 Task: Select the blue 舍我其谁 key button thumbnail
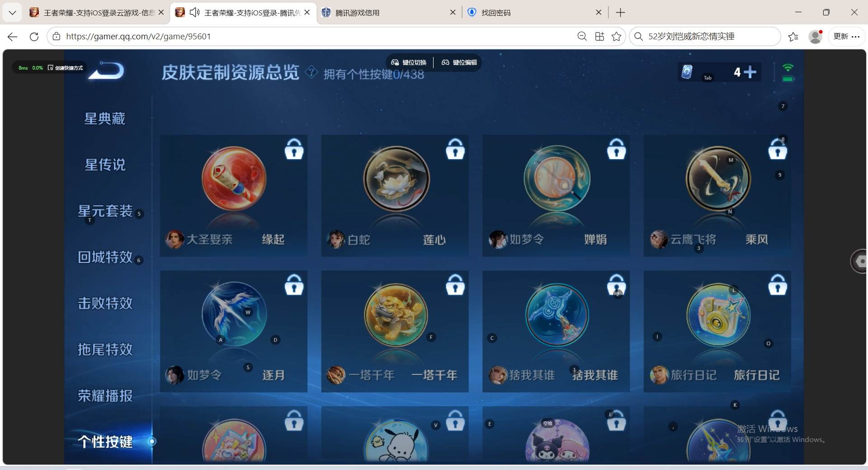(x=557, y=315)
